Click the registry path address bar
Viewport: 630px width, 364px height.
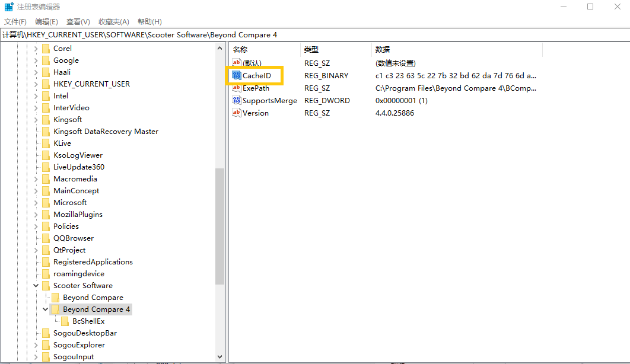(x=315, y=35)
